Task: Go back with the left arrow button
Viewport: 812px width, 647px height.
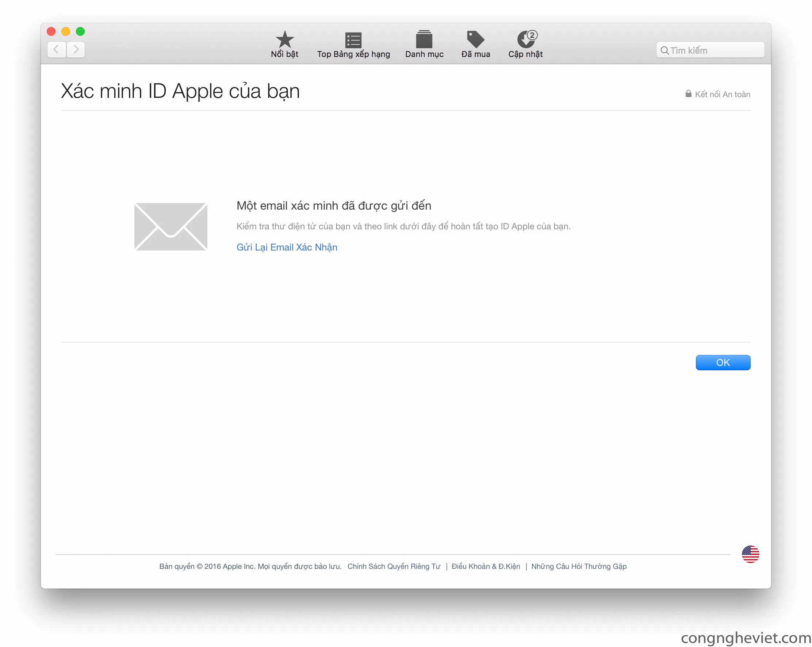Action: [57, 49]
